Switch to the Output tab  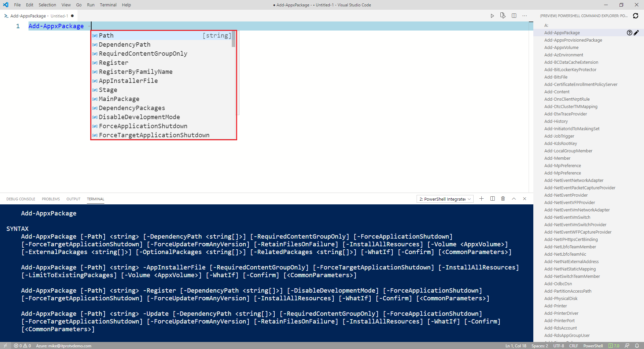click(73, 199)
